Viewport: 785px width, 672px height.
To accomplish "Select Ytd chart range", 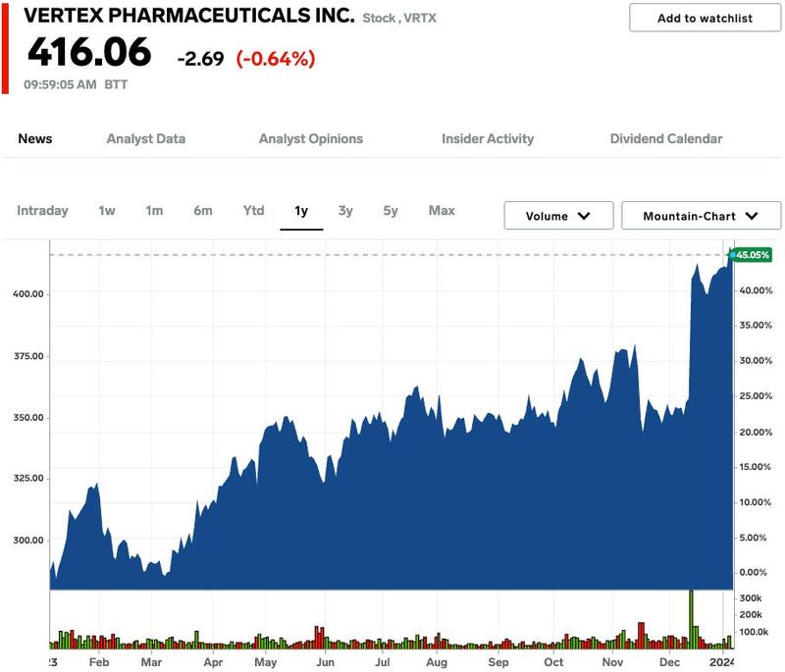I will [254, 211].
